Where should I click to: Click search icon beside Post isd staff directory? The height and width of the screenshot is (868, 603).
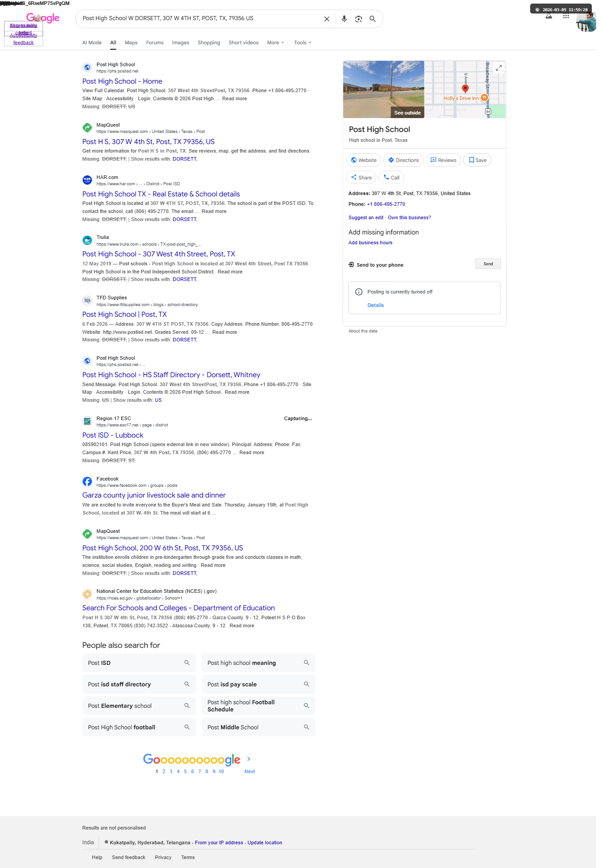[187, 684]
